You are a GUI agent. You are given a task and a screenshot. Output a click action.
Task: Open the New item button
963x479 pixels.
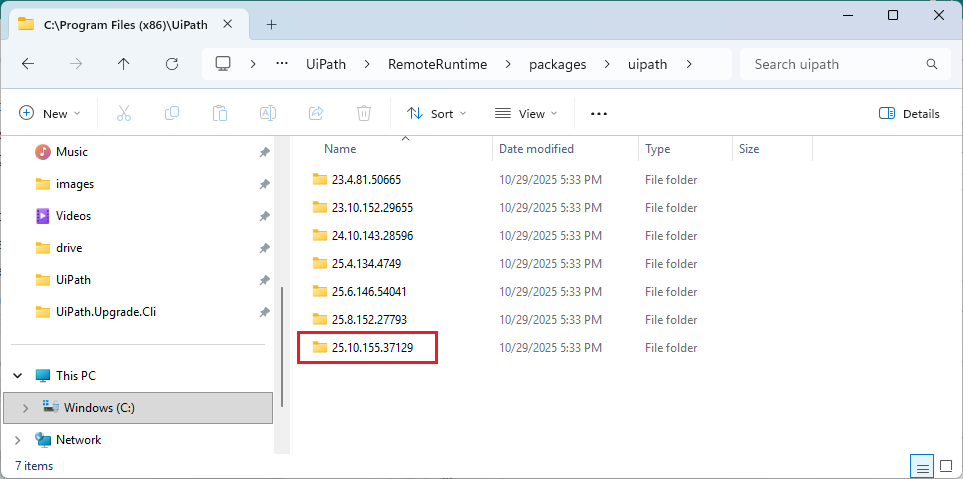click(x=49, y=114)
